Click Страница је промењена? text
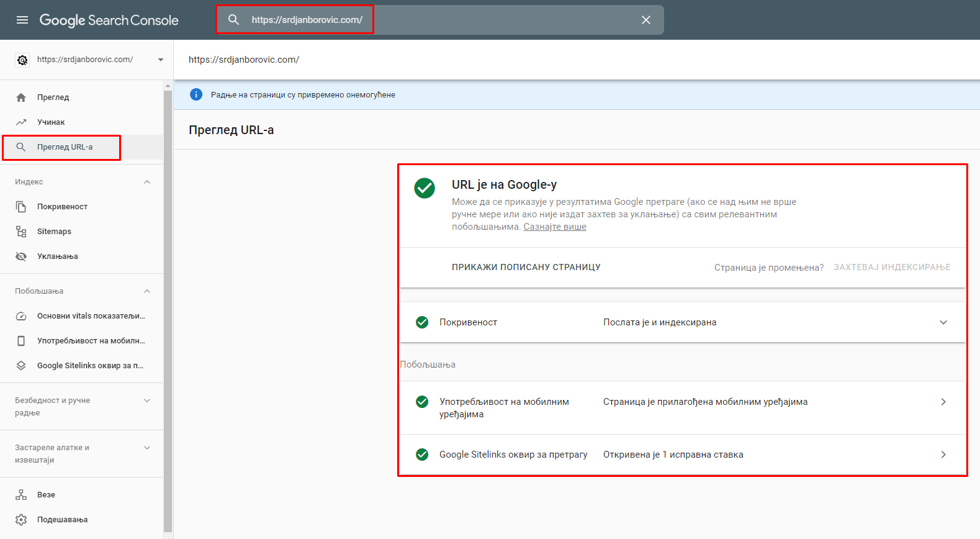The image size is (980, 539). tap(769, 268)
